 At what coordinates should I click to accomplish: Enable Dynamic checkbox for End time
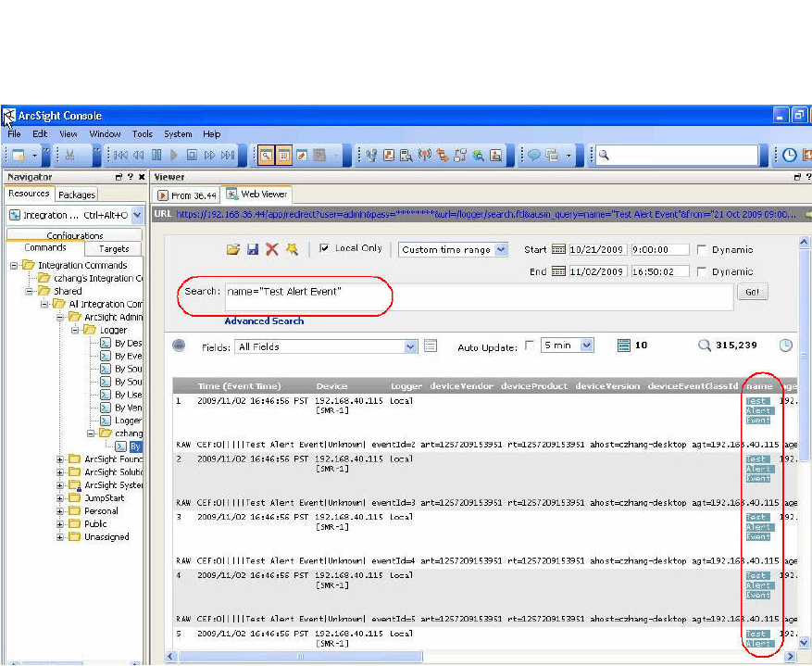pyautogui.click(x=701, y=271)
